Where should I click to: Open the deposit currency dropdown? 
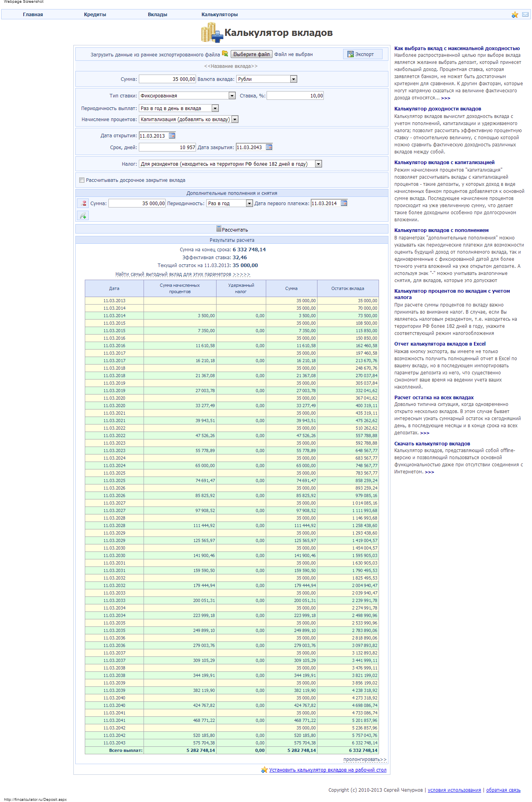coord(267,79)
